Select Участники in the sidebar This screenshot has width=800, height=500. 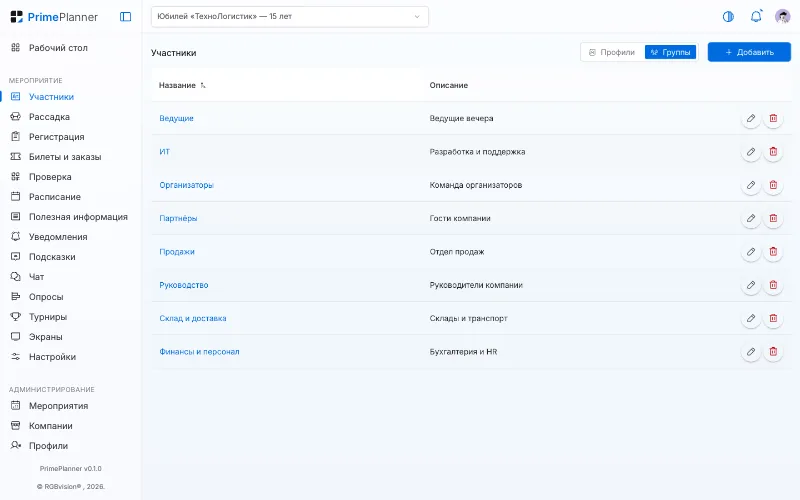[x=70, y=97]
